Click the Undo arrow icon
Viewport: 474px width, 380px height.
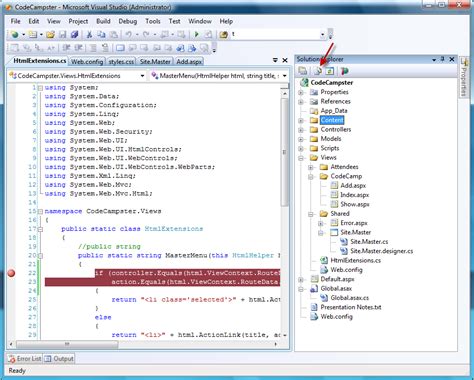click(x=129, y=34)
